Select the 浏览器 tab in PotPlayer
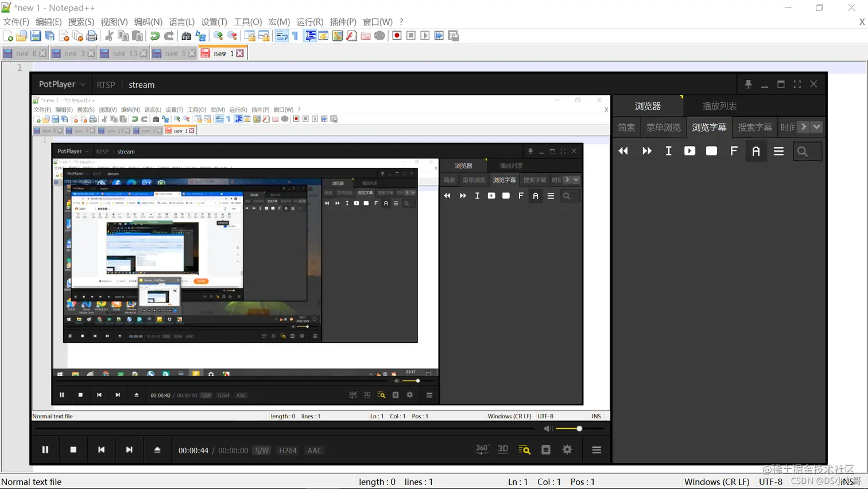This screenshot has width=868, height=489. click(x=648, y=106)
